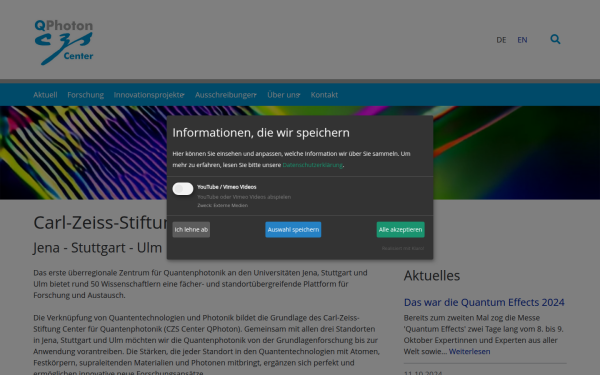
Task: Open the Aktuell menu item
Action: pyautogui.click(x=45, y=95)
